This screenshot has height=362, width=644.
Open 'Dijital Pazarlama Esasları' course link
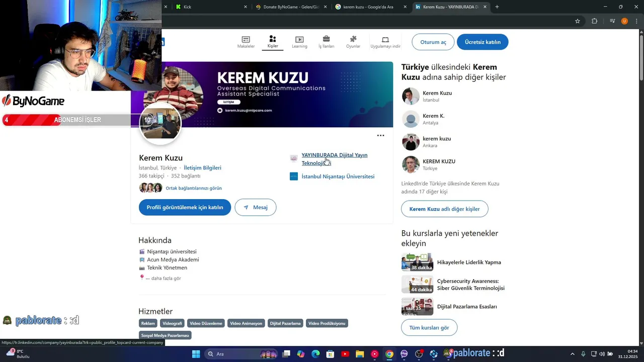coord(467,307)
